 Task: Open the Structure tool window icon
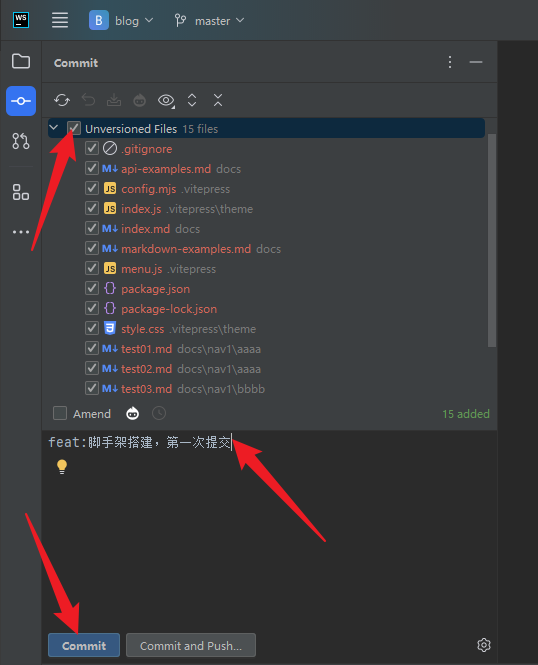[21, 192]
